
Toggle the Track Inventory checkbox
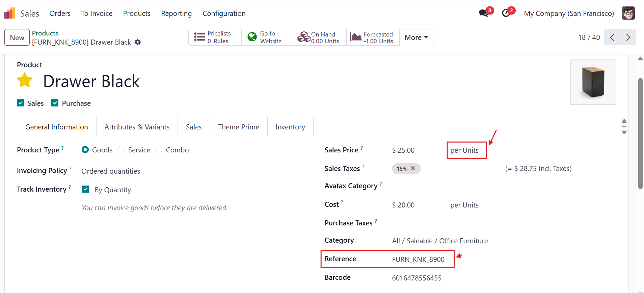[x=85, y=189]
